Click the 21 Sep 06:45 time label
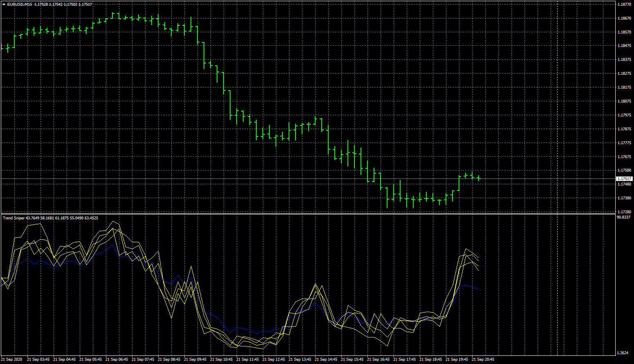The width and height of the screenshot is (634, 364). pos(116,360)
